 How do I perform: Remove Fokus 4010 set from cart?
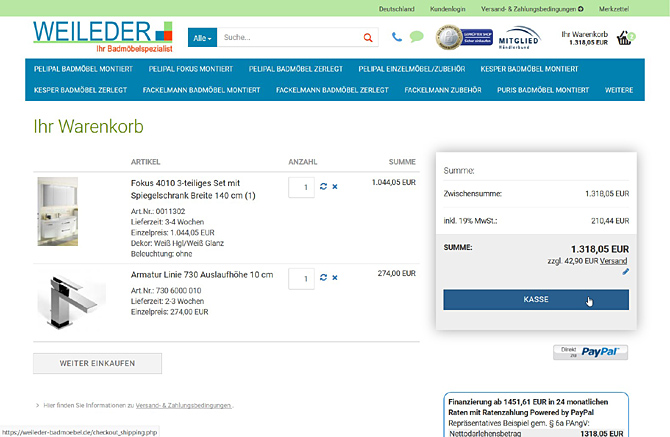click(335, 187)
